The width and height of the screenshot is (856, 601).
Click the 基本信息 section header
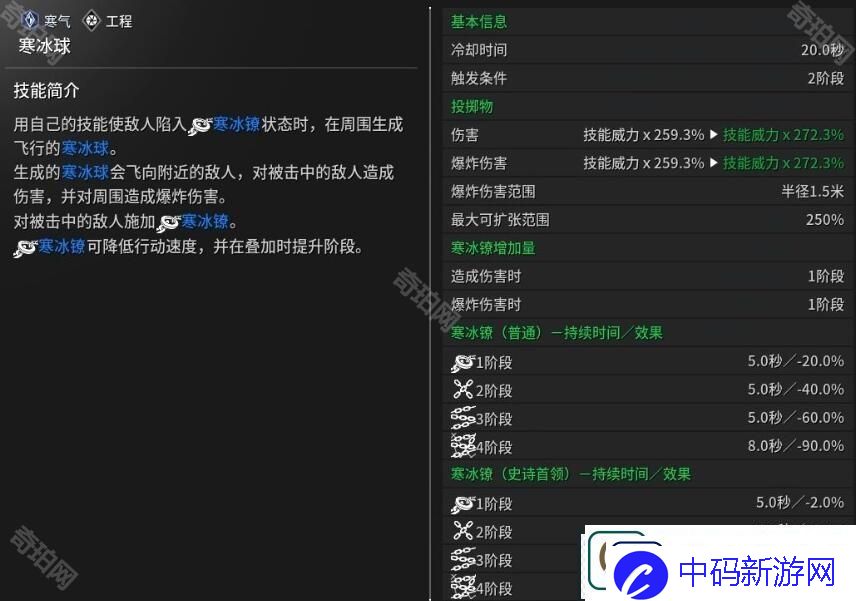click(479, 22)
